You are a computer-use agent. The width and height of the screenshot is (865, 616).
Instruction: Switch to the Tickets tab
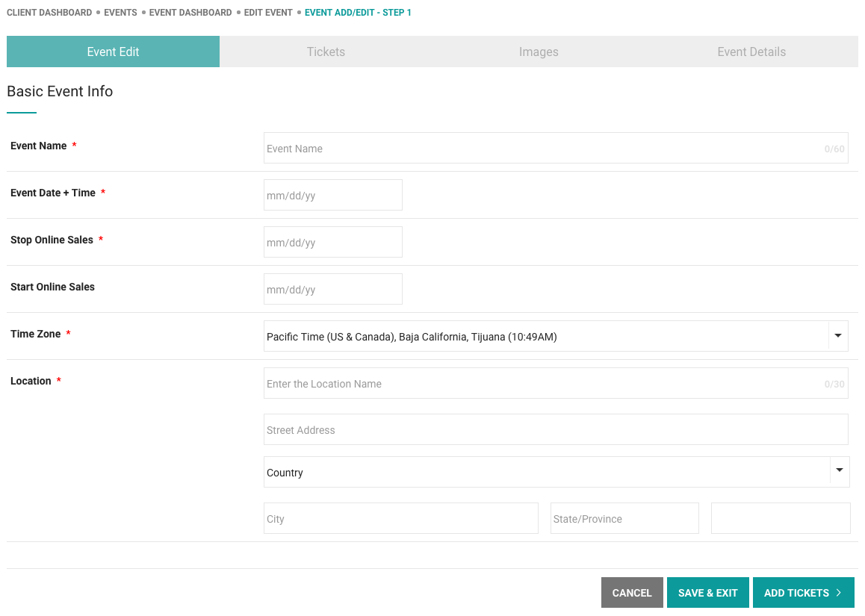pyautogui.click(x=326, y=52)
